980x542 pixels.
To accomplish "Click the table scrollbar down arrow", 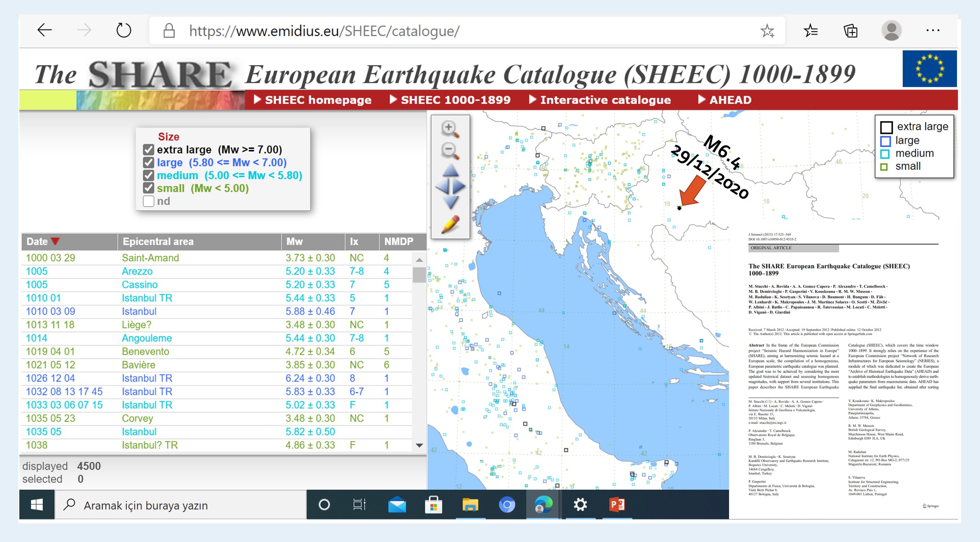I will click(419, 445).
